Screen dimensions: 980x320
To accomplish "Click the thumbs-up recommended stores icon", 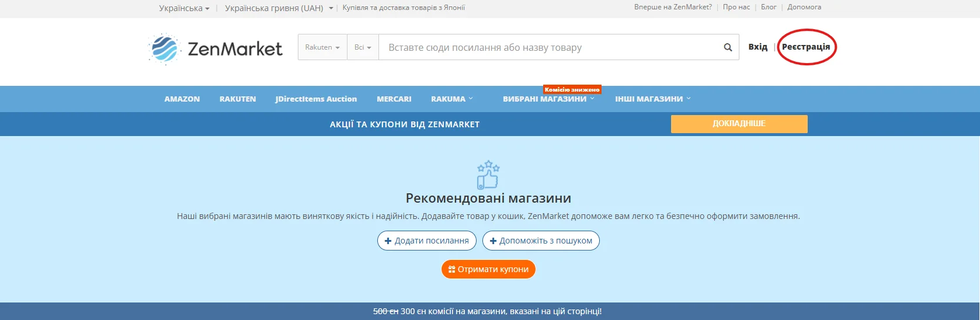I will 488,175.
